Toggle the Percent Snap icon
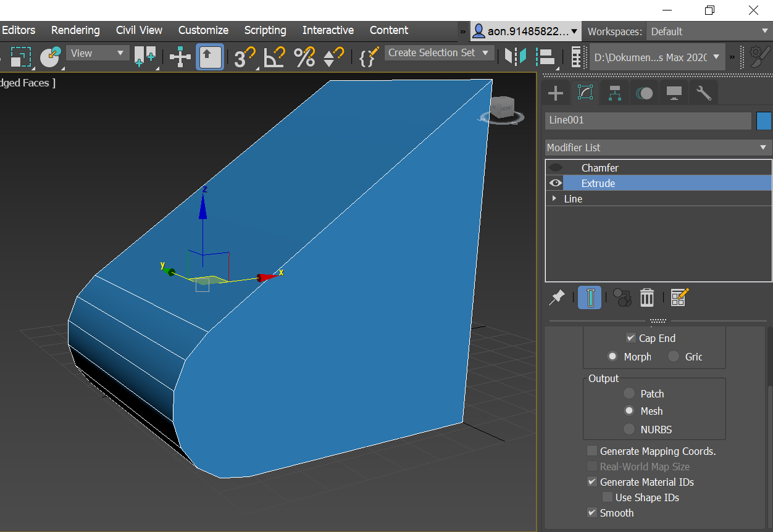 [x=304, y=57]
